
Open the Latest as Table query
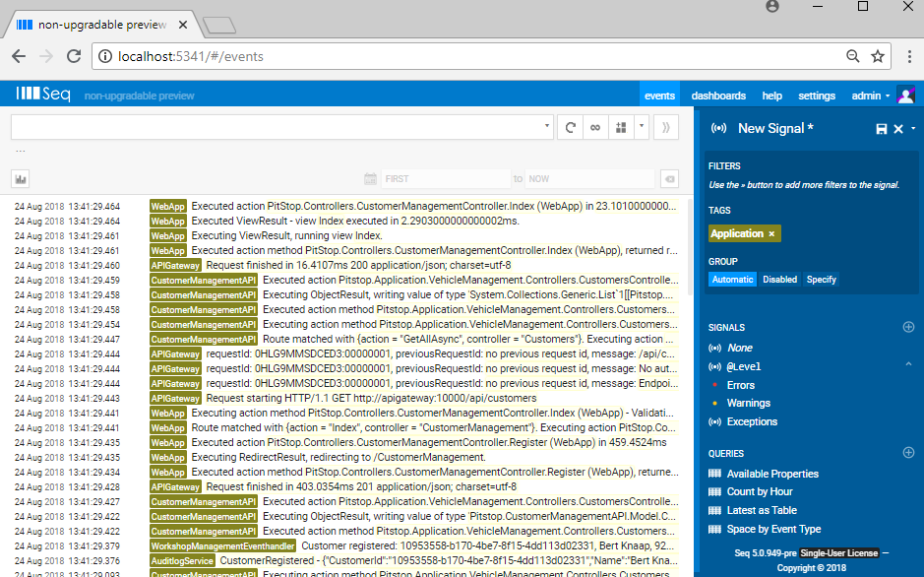tap(762, 510)
